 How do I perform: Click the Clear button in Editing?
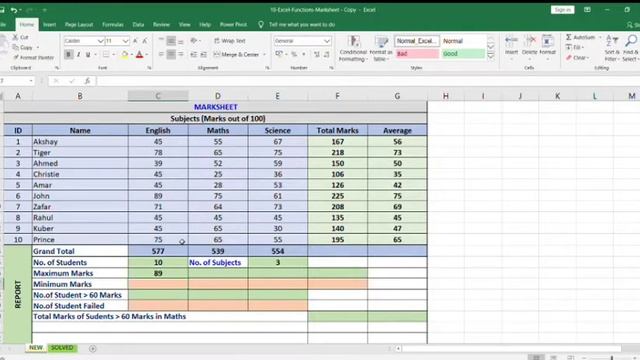577,58
